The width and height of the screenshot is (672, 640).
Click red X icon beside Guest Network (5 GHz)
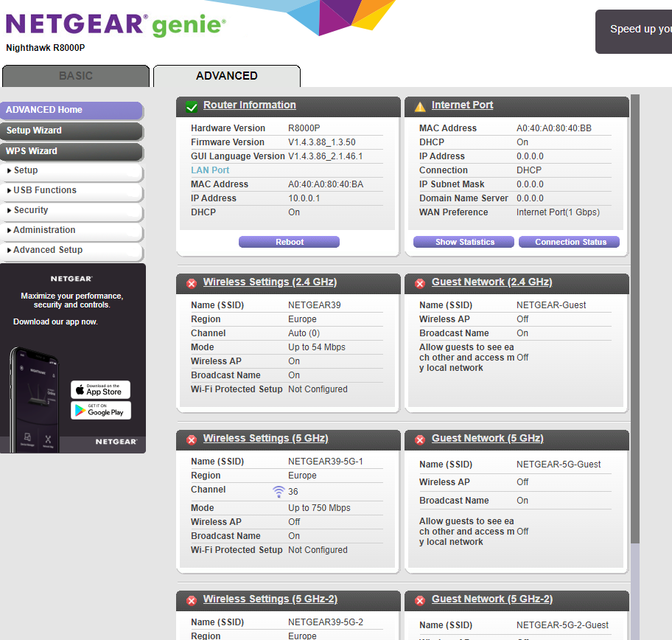pyautogui.click(x=420, y=439)
